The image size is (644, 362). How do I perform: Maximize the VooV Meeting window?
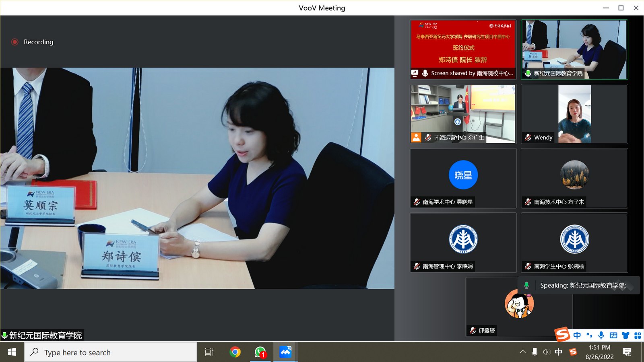(x=621, y=8)
